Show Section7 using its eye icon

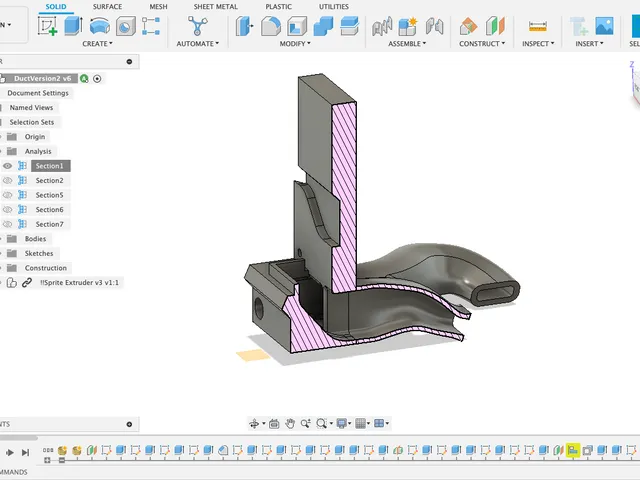click(7, 224)
